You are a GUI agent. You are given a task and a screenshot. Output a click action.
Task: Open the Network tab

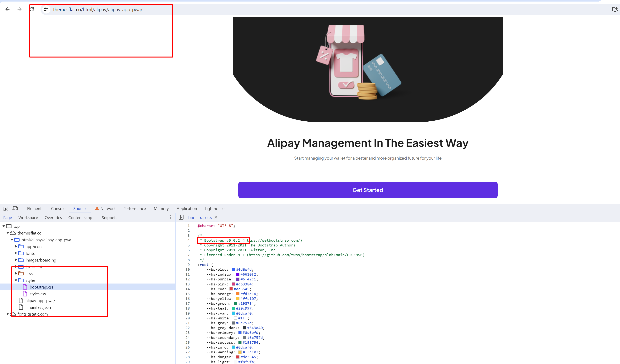pos(108,208)
